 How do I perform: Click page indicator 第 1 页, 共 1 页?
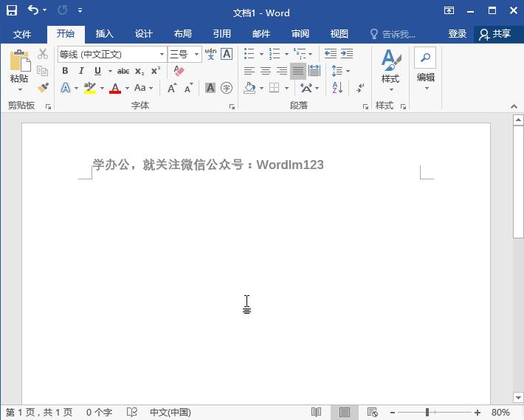click(39, 413)
